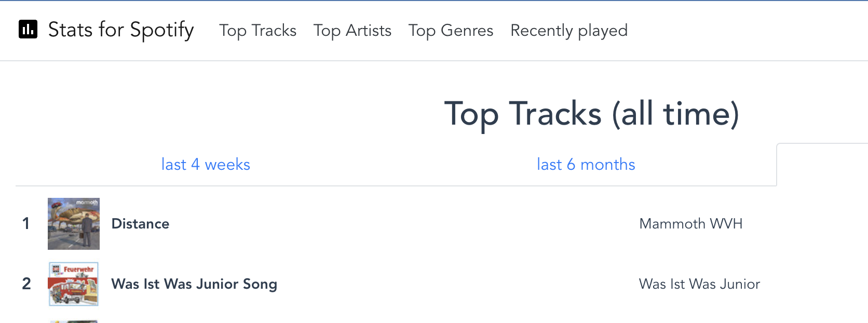Click the Feuerwehr fire truck album cover
This screenshot has height=323, width=868.
74,284
